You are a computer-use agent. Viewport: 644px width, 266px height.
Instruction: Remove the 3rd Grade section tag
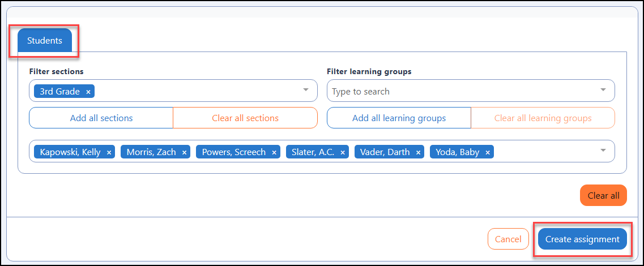click(x=88, y=92)
